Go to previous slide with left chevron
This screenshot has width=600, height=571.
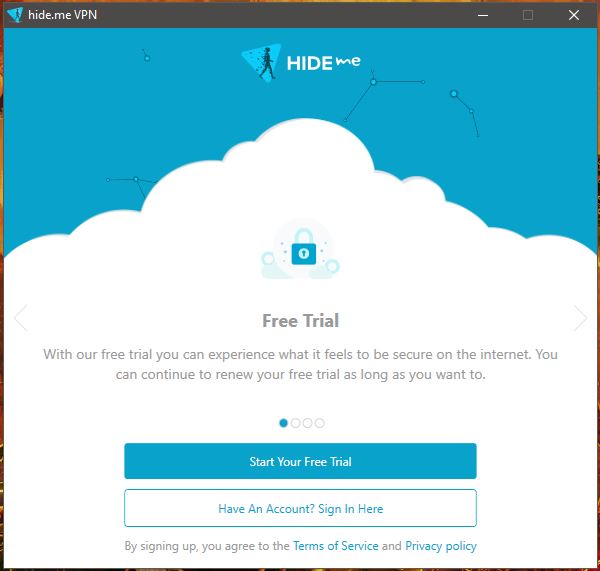click(21, 318)
